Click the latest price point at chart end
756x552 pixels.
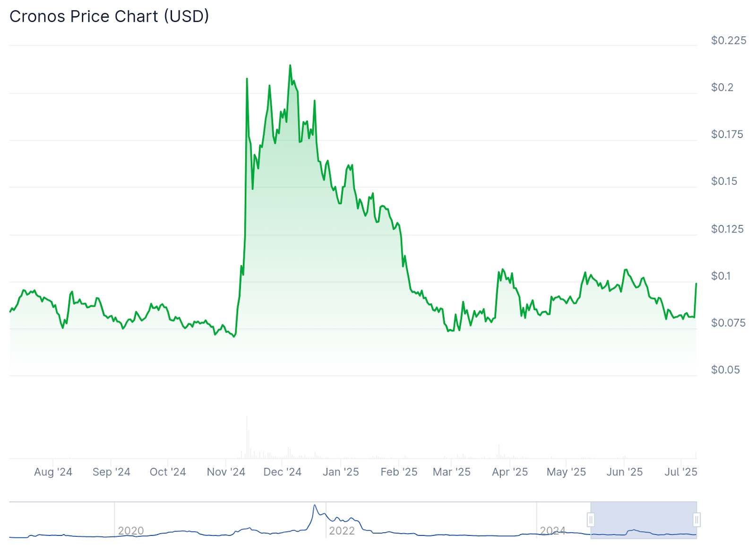tap(696, 284)
